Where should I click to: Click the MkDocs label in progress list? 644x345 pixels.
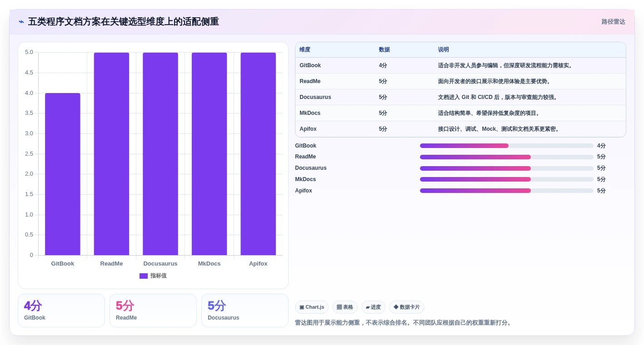pyautogui.click(x=305, y=179)
